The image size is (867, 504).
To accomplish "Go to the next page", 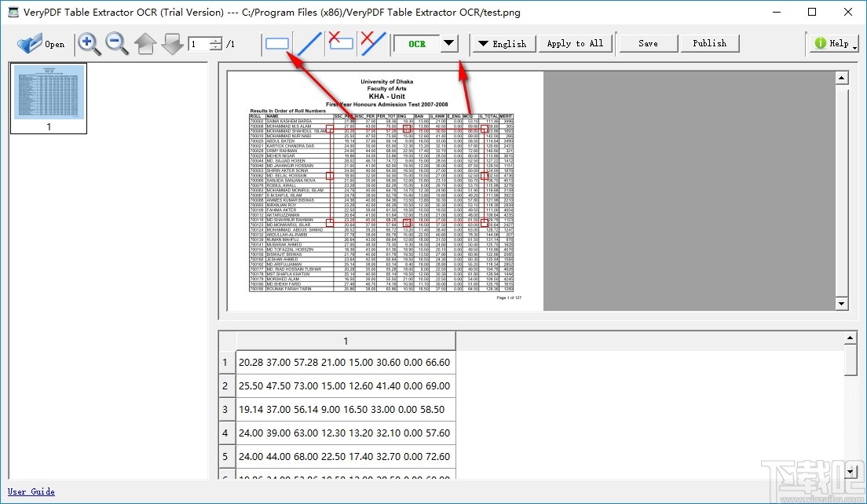I will (172, 44).
